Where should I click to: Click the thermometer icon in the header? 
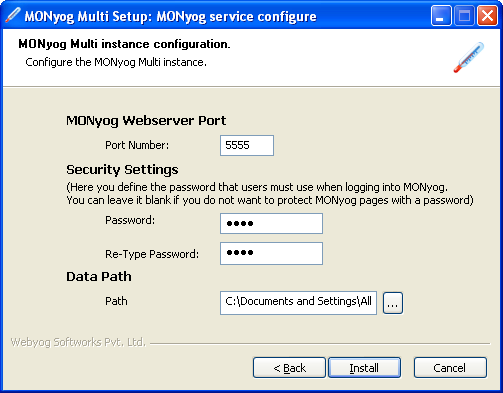coord(469,57)
